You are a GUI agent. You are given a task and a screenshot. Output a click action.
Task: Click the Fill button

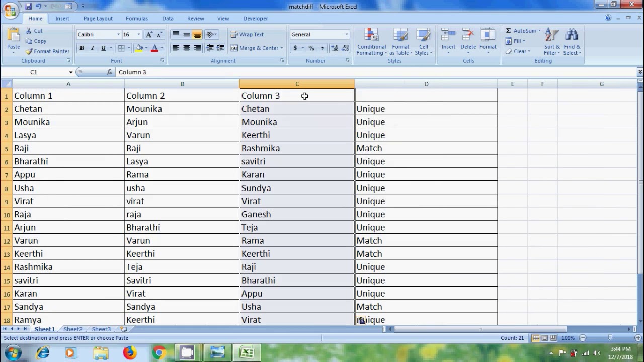(516, 41)
